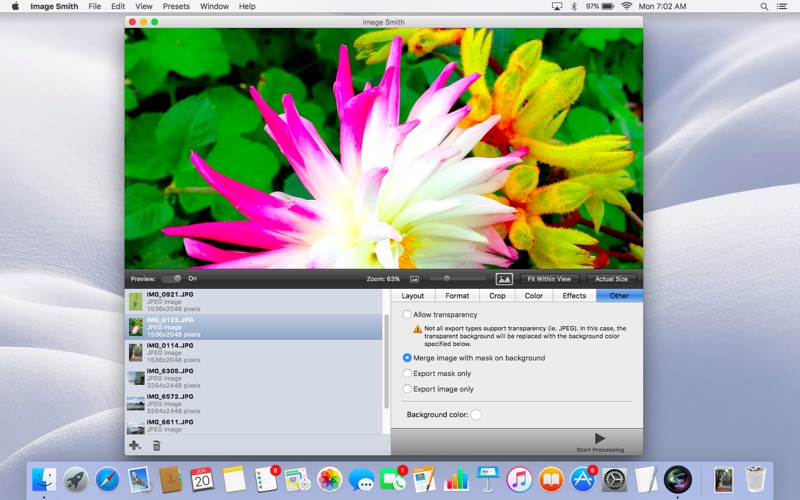
Task: Switch to the Effects tab
Action: coord(574,295)
